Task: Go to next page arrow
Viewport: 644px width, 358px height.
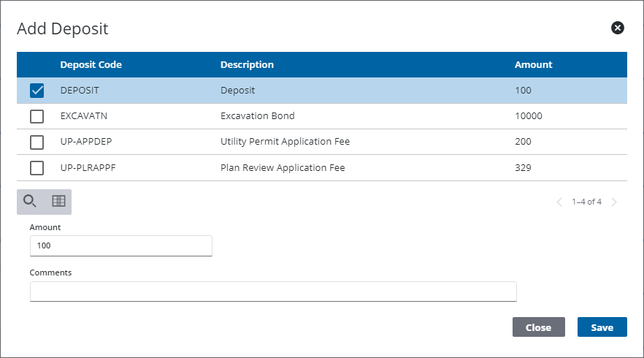Action: [x=614, y=202]
